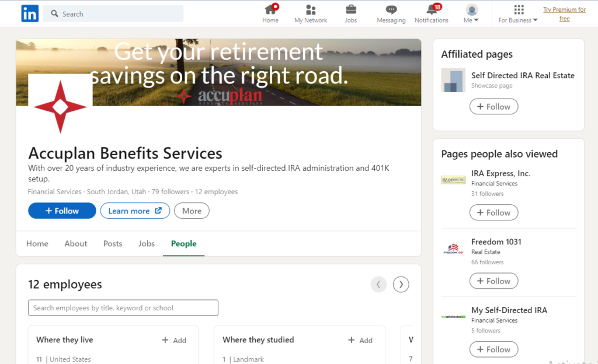
Task: Switch to the Posts tab
Action: coord(113,244)
